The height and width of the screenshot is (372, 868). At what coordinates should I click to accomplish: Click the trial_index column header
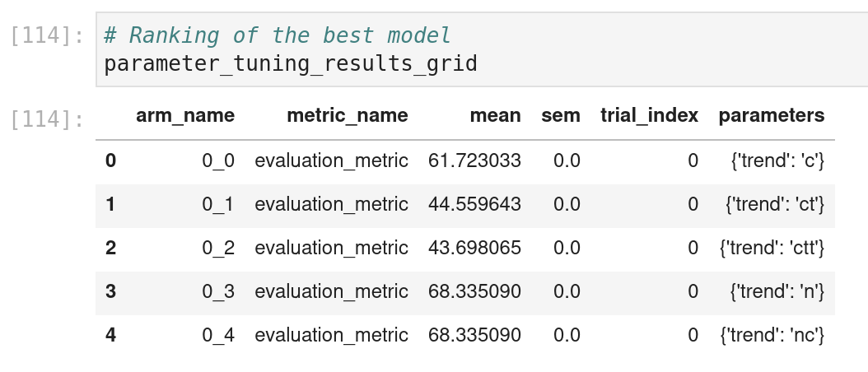point(649,115)
